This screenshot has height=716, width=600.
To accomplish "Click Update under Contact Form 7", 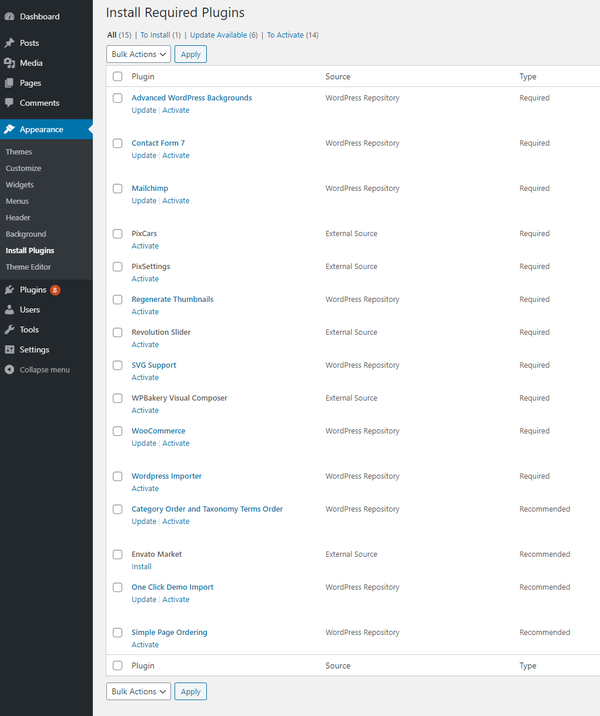I will pyautogui.click(x=144, y=155).
